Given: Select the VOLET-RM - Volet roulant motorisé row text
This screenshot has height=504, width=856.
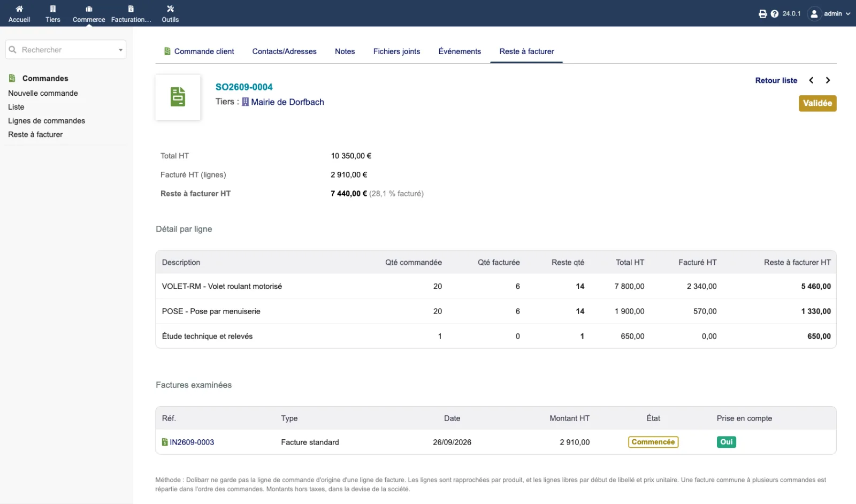Looking at the screenshot, I should pos(222,286).
